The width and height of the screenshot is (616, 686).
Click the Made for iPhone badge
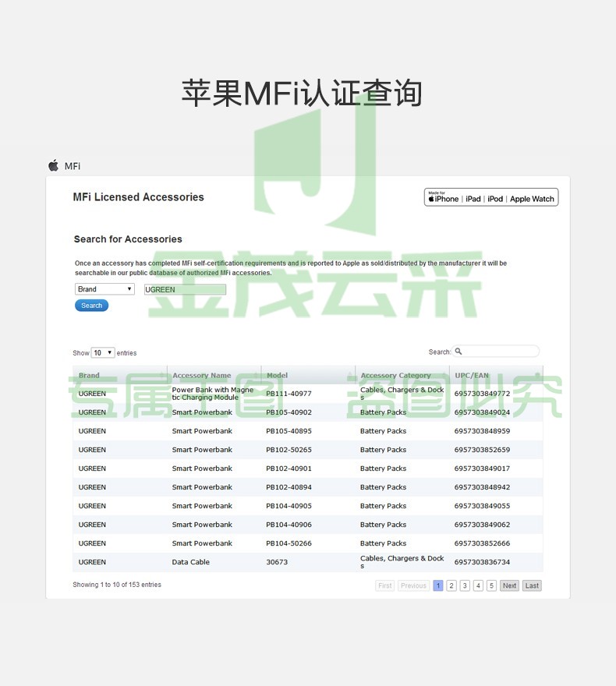pos(491,197)
